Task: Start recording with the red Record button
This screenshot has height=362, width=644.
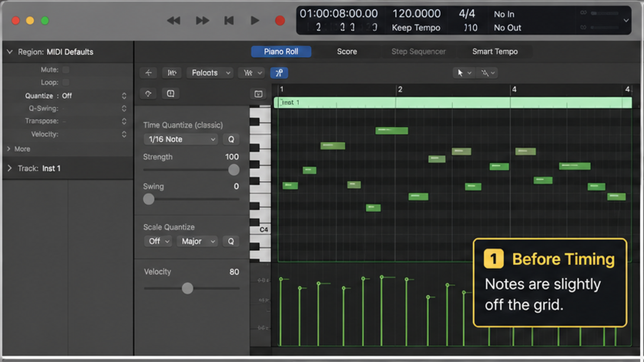Action: click(x=280, y=21)
